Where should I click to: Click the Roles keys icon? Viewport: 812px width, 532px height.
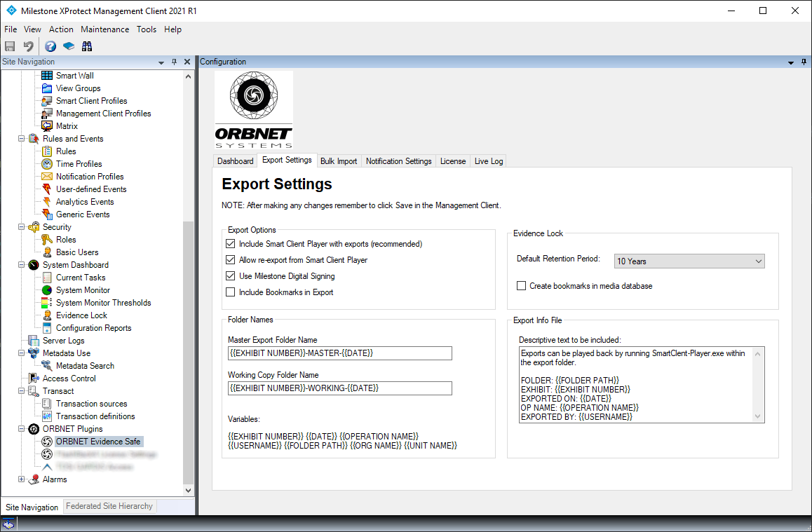(47, 240)
